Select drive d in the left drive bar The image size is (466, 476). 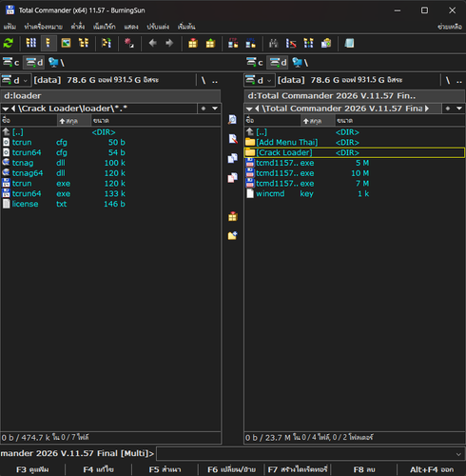coord(34,63)
